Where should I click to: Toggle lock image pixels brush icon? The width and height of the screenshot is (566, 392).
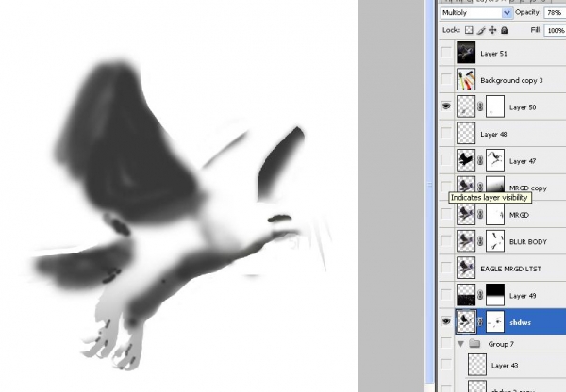[481, 30]
